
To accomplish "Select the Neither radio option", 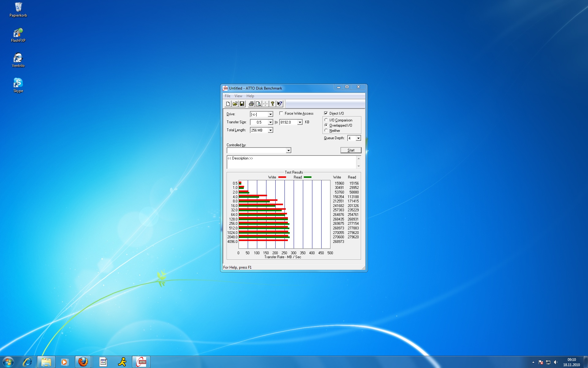I will click(x=326, y=131).
